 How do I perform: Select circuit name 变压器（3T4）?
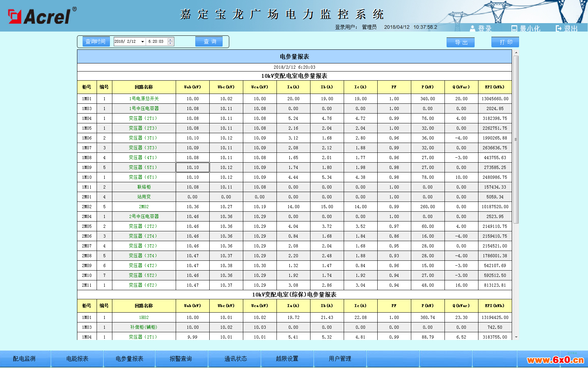pyautogui.click(x=143, y=256)
